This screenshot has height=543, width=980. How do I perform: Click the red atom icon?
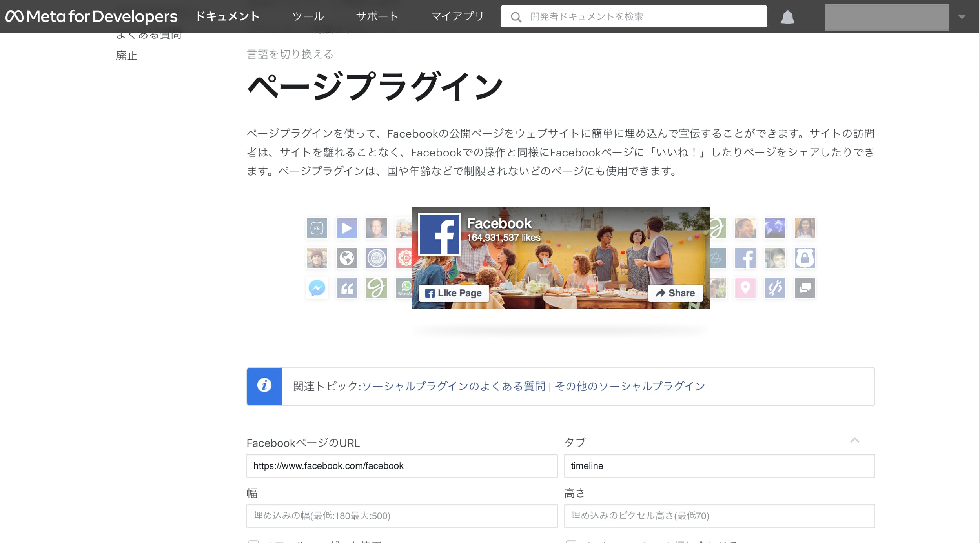(x=404, y=258)
